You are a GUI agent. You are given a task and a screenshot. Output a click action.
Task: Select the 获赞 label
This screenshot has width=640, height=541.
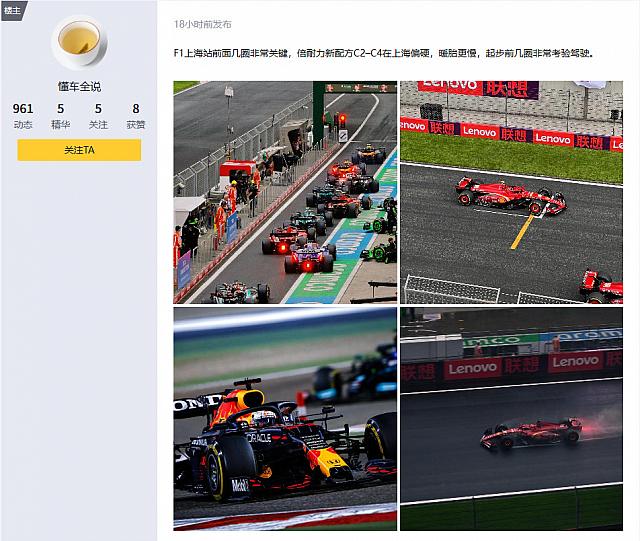(x=135, y=124)
